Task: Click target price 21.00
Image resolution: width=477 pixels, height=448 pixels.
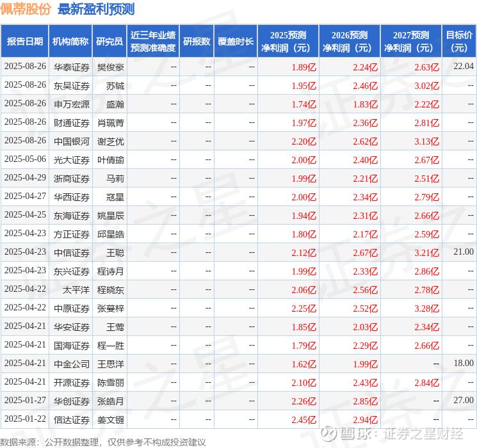Action: (x=464, y=252)
